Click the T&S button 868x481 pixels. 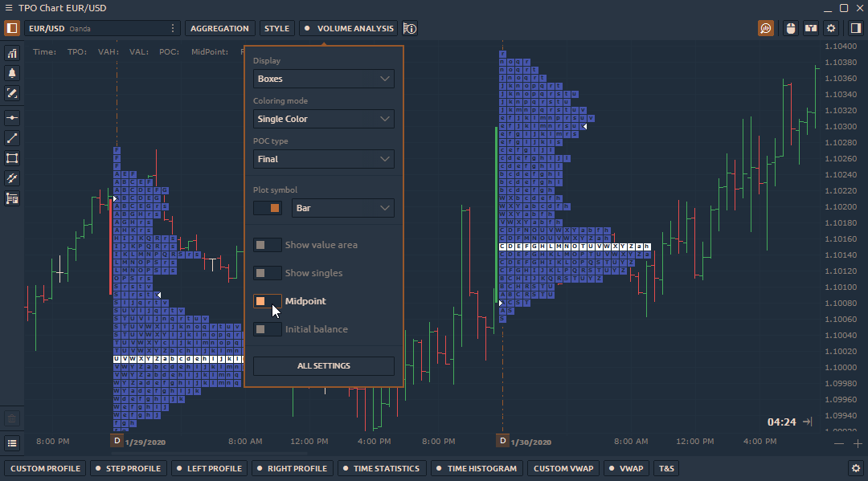point(666,468)
